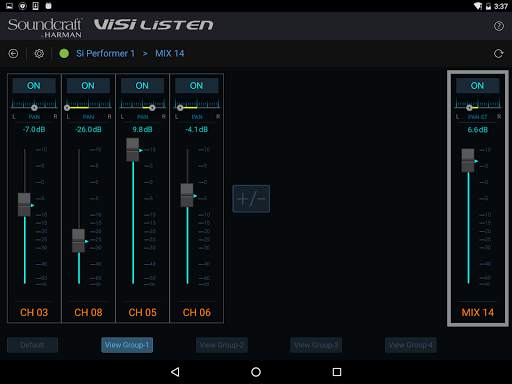Screen dimensions: 512x384
Task: Open Android recent apps square button
Action: (x=337, y=372)
